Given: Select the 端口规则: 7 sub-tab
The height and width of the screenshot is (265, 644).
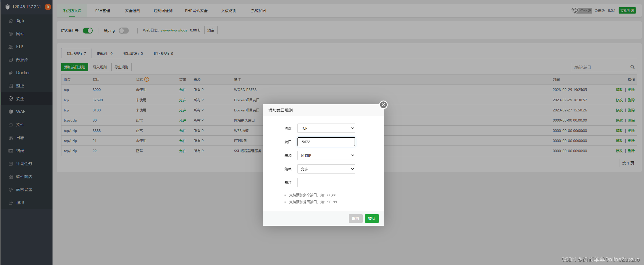Looking at the screenshot, I should 76,53.
